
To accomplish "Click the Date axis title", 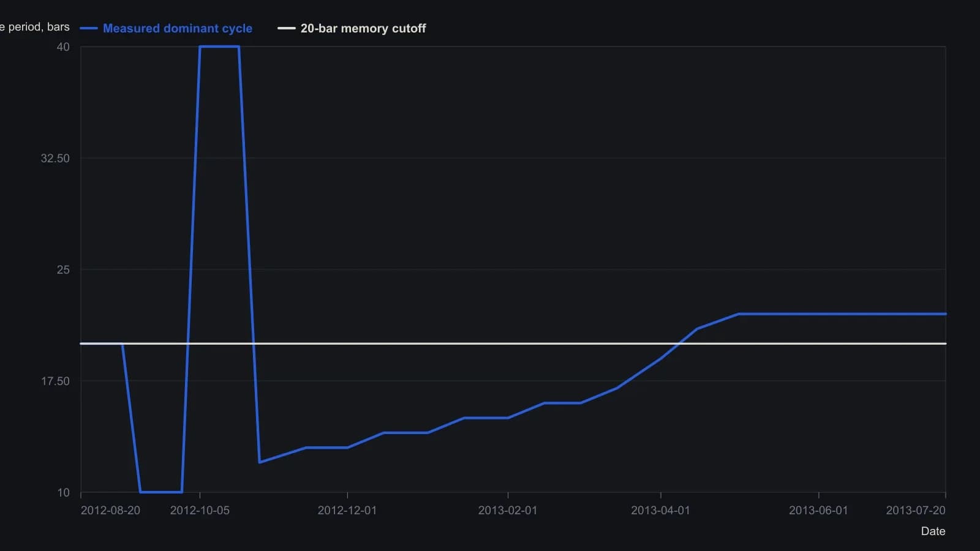I will pos(933,531).
